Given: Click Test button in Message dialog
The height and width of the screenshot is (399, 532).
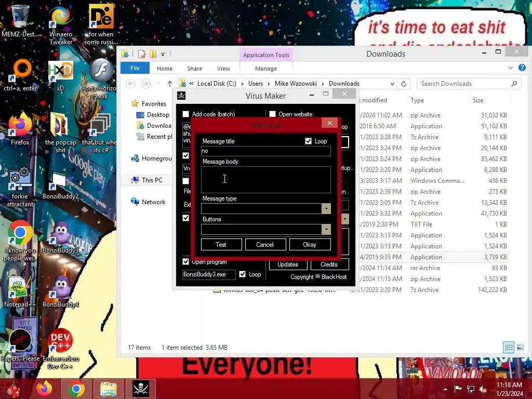Looking at the screenshot, I should coord(221,245).
